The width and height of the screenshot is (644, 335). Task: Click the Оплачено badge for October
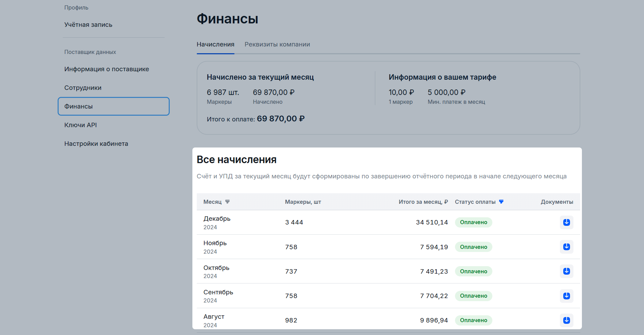[473, 271]
